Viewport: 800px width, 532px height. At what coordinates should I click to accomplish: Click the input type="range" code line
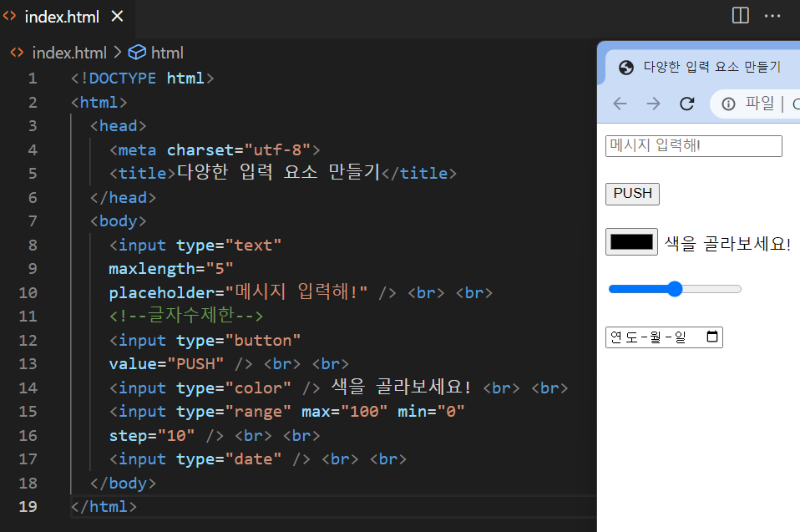pyautogui.click(x=286, y=412)
